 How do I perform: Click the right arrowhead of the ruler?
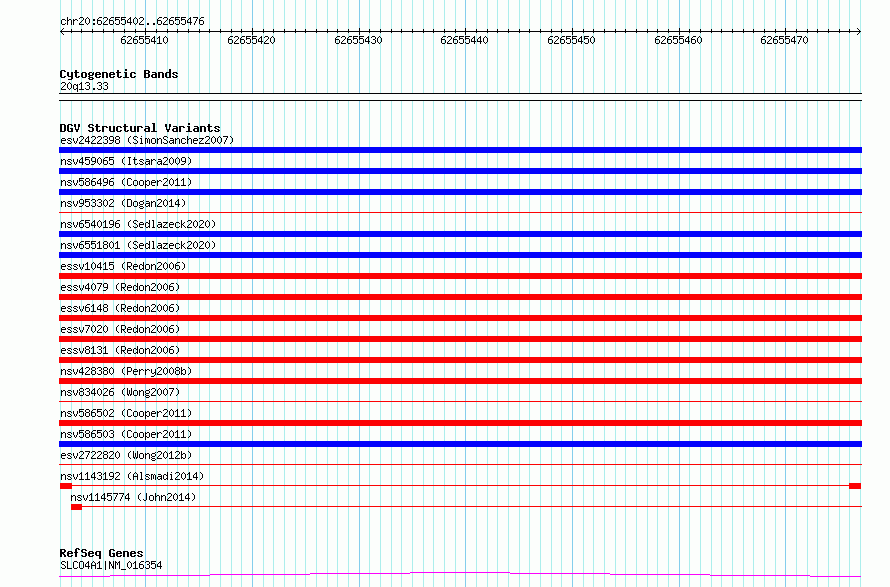click(859, 32)
